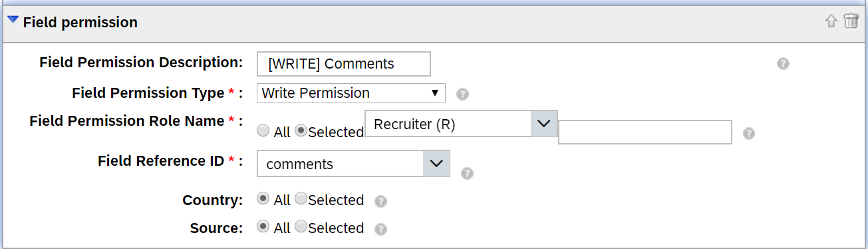
Task: Choose Selected radio for Country
Action: pyautogui.click(x=301, y=198)
